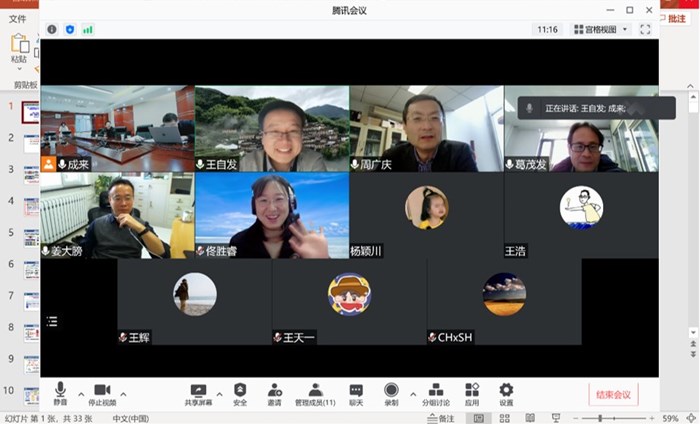Click the 邀请 invite icon
This screenshot has width=700, height=424.
click(x=274, y=393)
